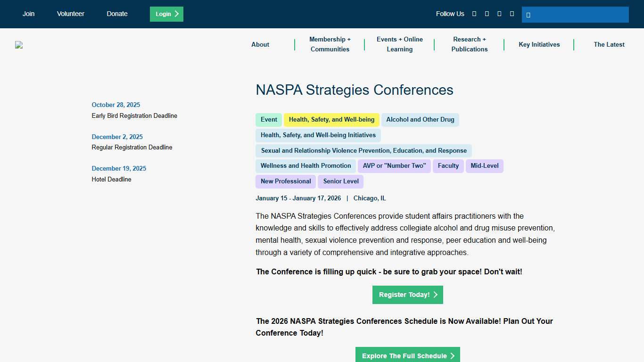The image size is (644, 362).
Task: Open Key Initiatives menu
Action: click(x=539, y=44)
